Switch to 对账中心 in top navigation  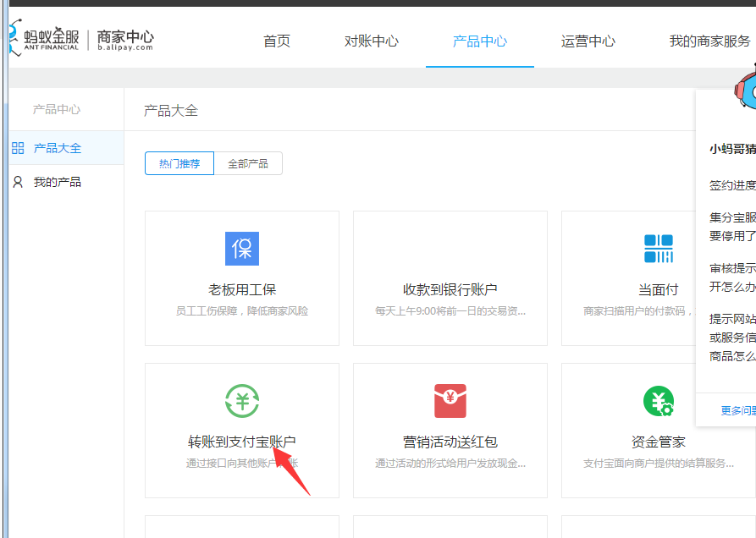372,41
